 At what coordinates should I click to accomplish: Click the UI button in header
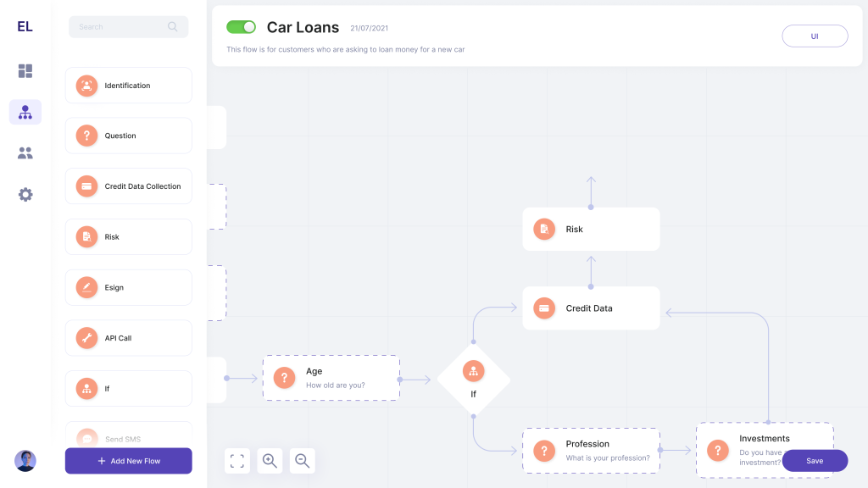815,36
